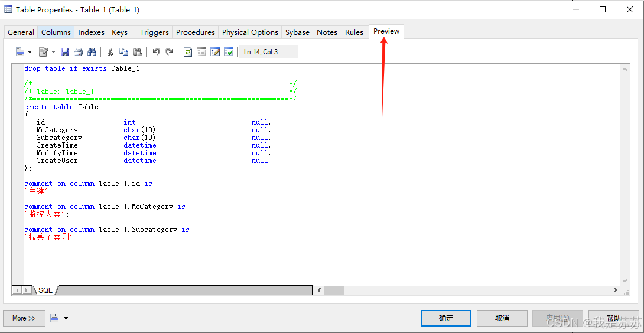Click the '监控大类' comment string

click(45, 214)
